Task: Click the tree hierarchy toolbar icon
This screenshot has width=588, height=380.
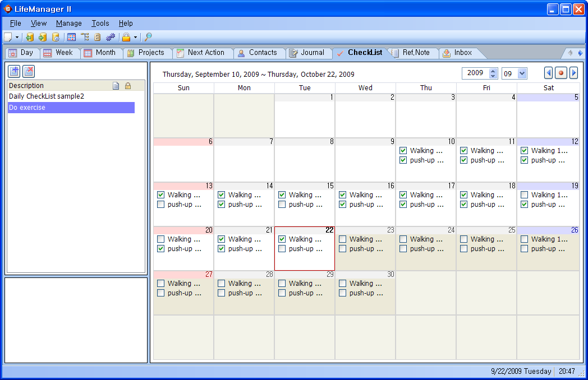Action: tap(85, 37)
